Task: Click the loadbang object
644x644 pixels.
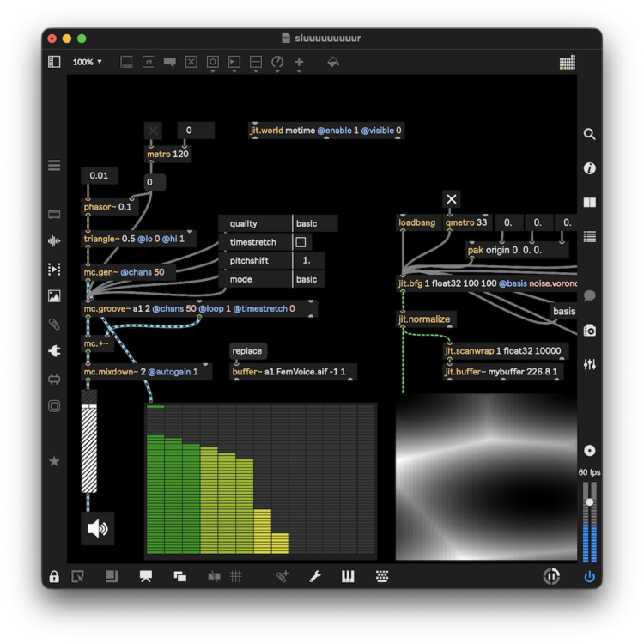Action: click(x=417, y=222)
